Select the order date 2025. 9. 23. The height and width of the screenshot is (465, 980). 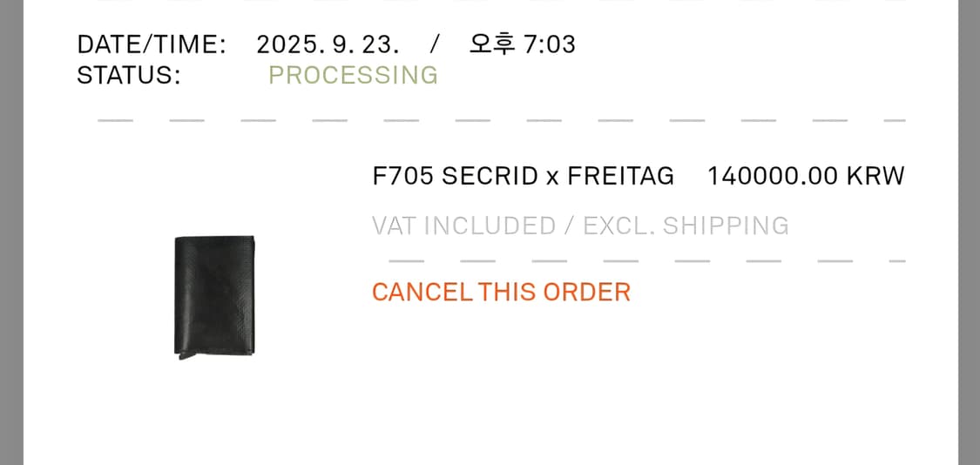[x=328, y=44]
